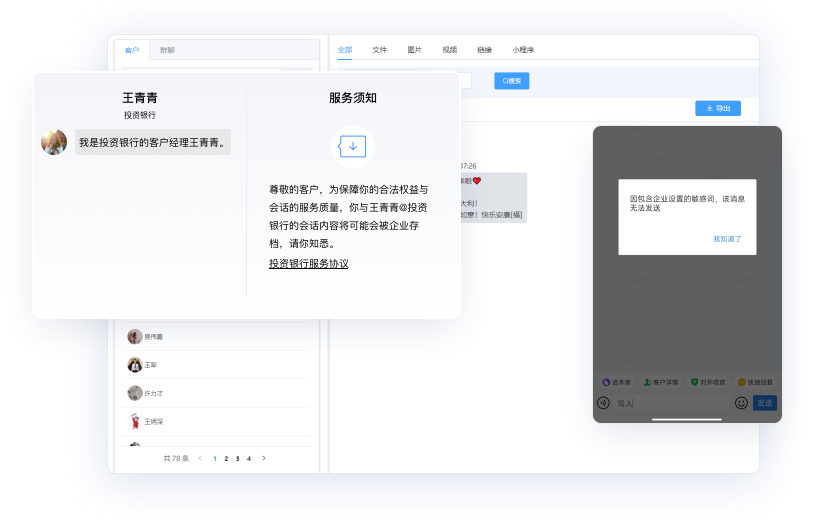Screen dimensions: 815x520
Task: Open 快捷回复 quick reply shortcut
Action: point(755,382)
